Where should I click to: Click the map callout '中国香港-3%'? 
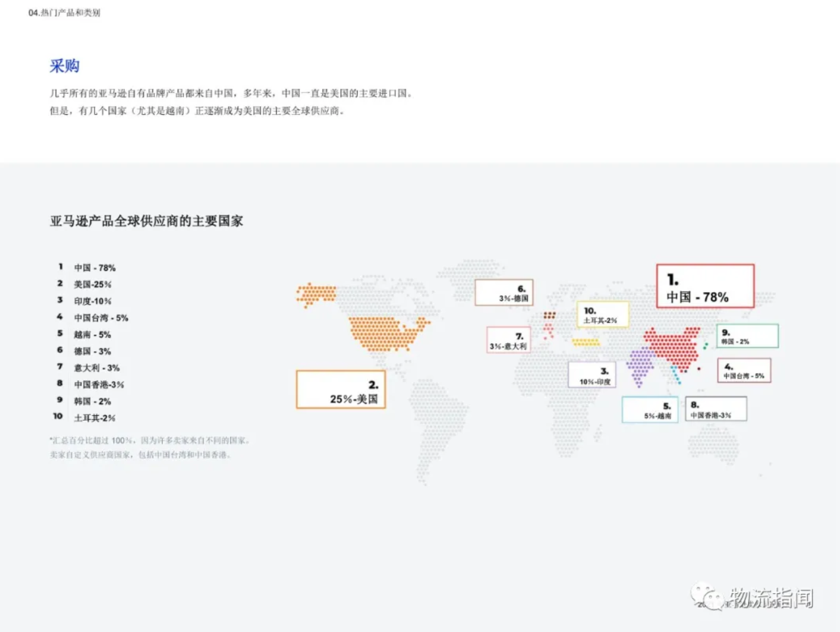(716, 409)
